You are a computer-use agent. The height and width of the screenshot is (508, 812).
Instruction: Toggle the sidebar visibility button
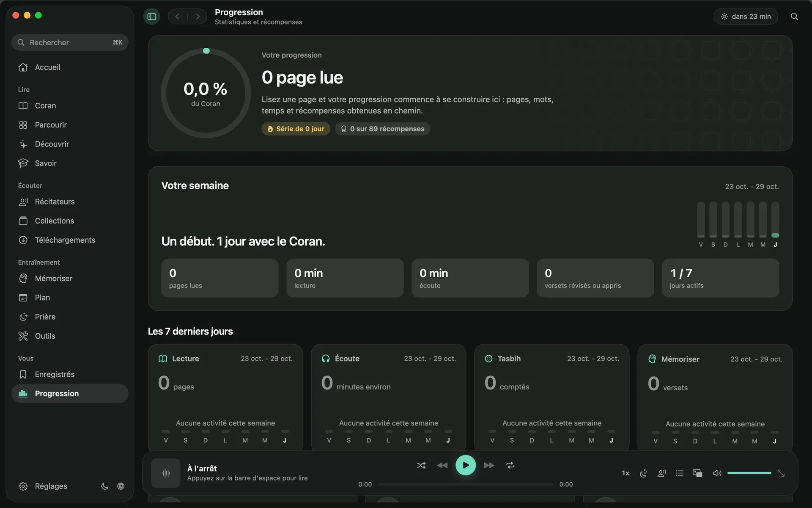point(152,17)
